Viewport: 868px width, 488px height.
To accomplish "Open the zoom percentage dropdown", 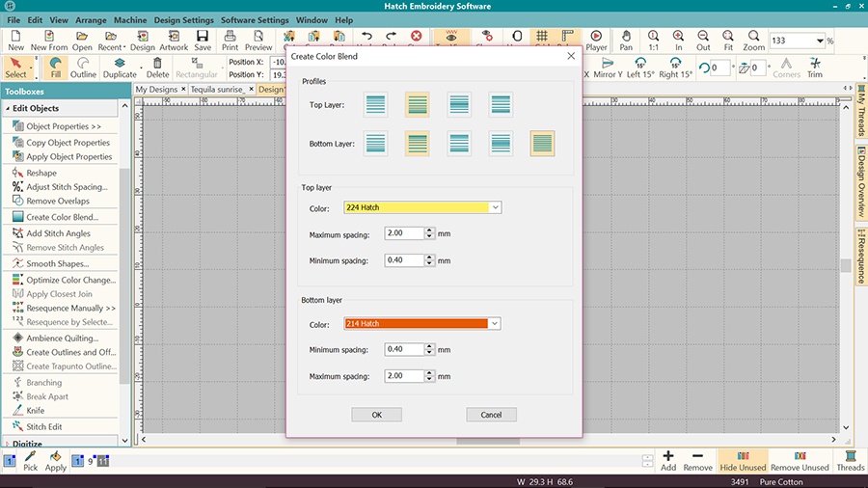I will pyautogui.click(x=820, y=41).
